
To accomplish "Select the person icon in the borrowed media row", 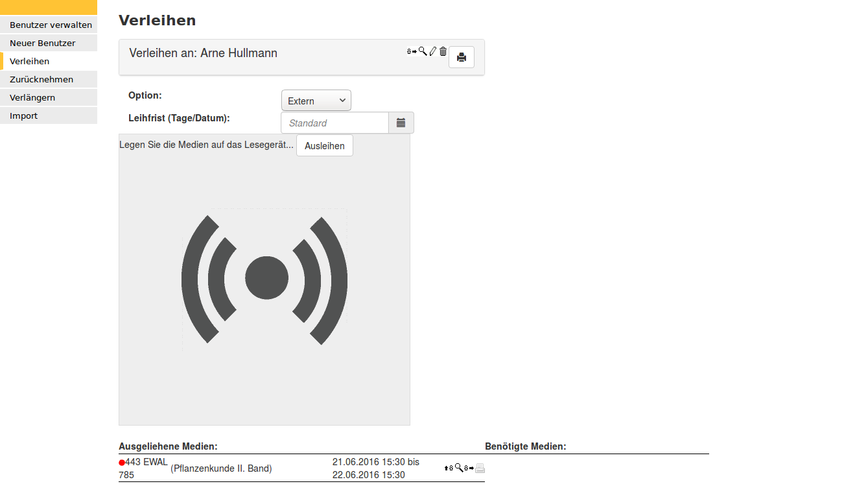I will coord(451,467).
